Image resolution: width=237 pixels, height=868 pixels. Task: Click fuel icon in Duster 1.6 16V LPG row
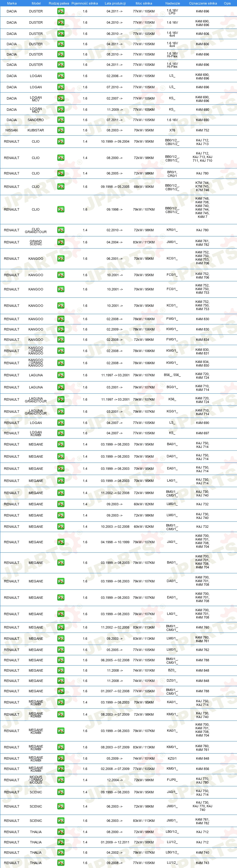click(61, 11)
